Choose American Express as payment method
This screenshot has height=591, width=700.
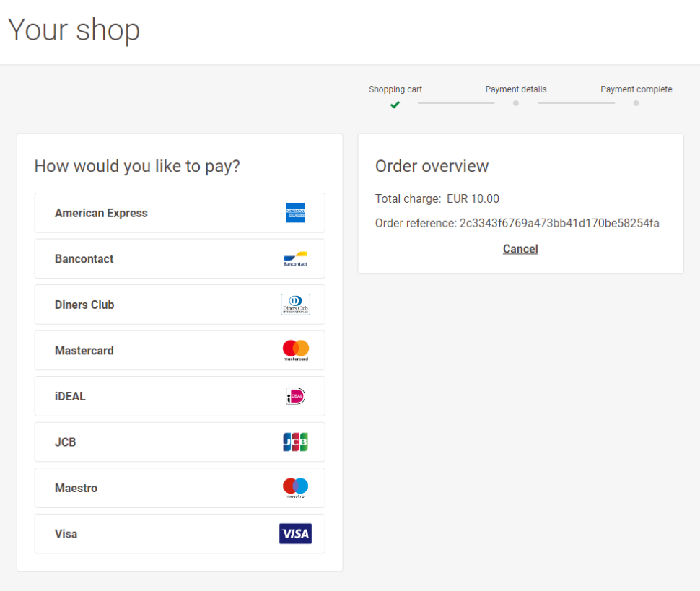click(x=101, y=213)
